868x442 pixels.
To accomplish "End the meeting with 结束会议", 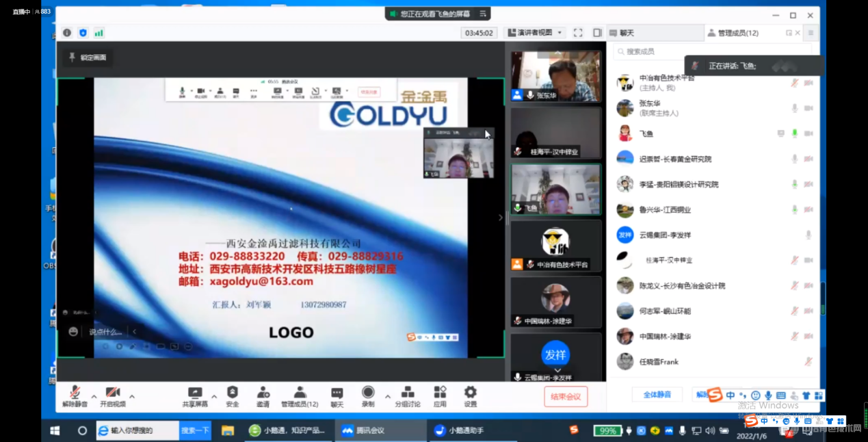I will point(566,397).
